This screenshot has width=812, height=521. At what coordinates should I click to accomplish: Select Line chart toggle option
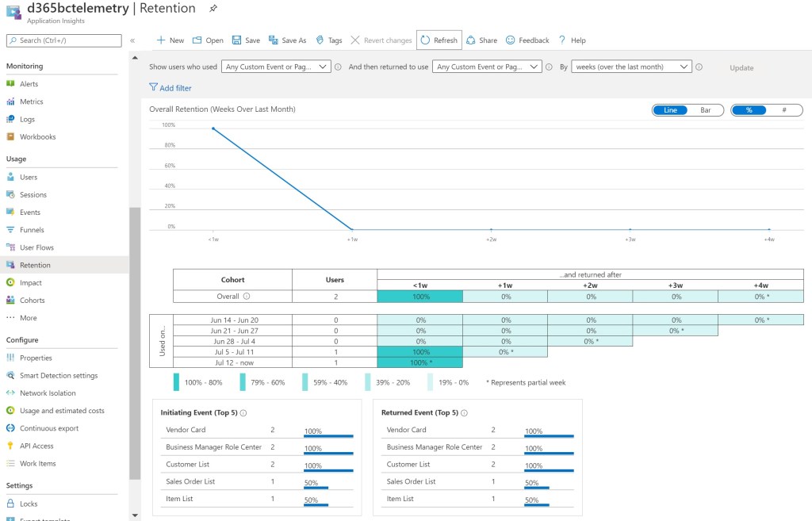click(x=670, y=110)
